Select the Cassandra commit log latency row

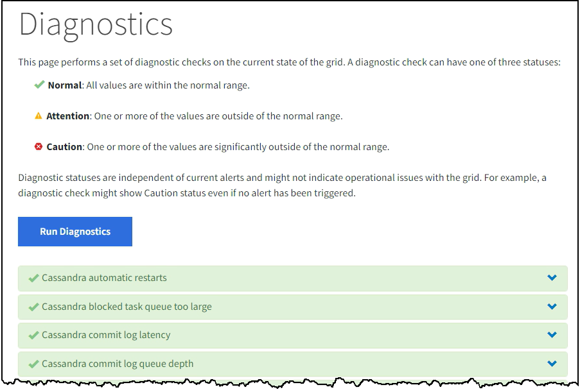(106, 335)
